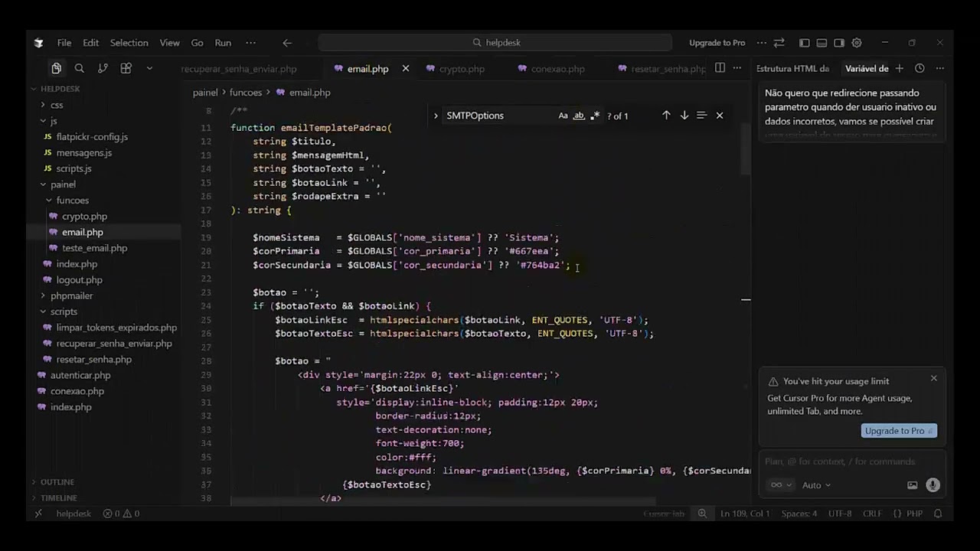The height and width of the screenshot is (551, 980).
Task: Click the editor horizontal scrollbar
Action: pos(443,502)
